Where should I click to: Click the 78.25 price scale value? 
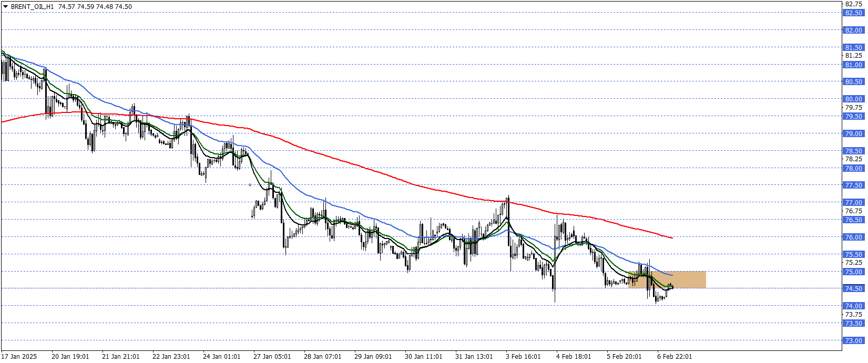click(x=854, y=159)
